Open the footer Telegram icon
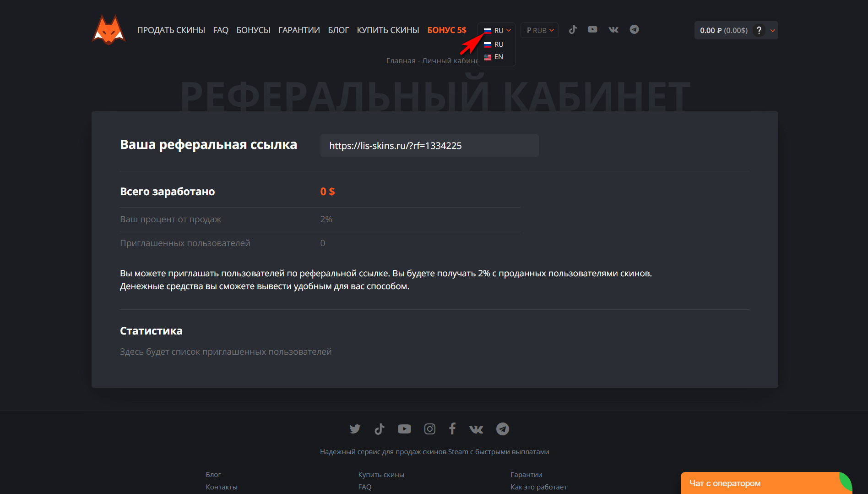The image size is (868, 494). pos(503,429)
